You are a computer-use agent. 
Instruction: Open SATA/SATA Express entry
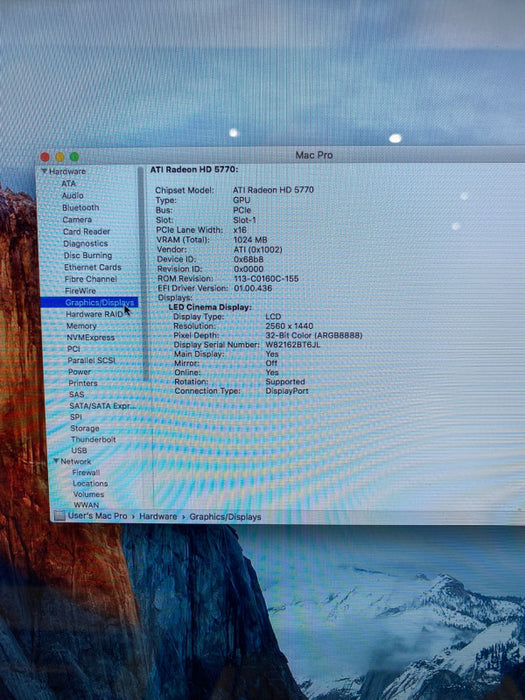(102, 406)
